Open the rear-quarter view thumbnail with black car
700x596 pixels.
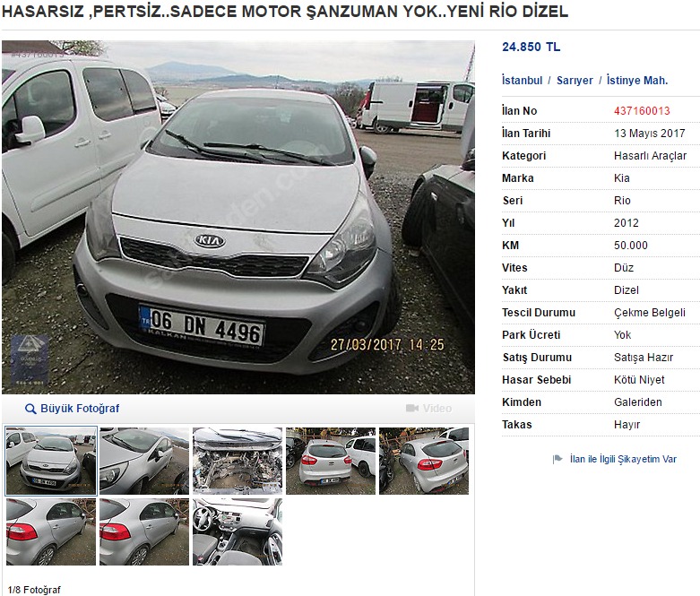coord(424,461)
